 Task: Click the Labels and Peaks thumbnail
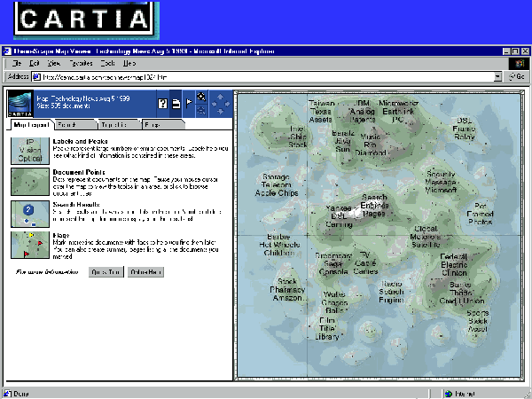click(x=28, y=150)
